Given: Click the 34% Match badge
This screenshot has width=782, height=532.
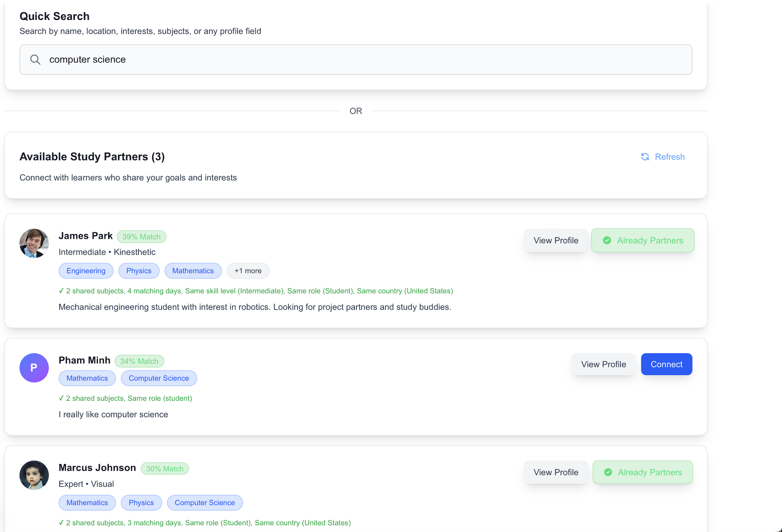Looking at the screenshot, I should pos(139,361).
